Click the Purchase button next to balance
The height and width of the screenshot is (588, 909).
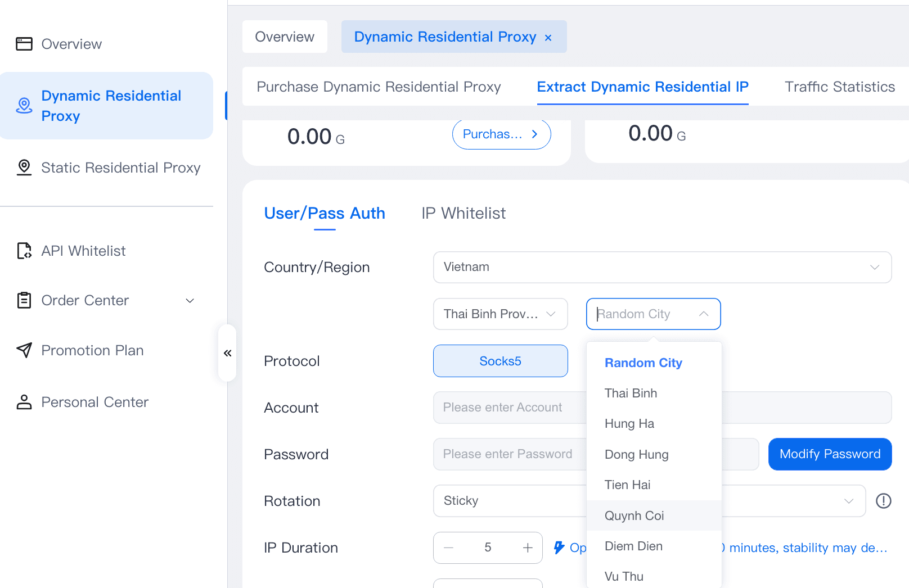click(501, 134)
